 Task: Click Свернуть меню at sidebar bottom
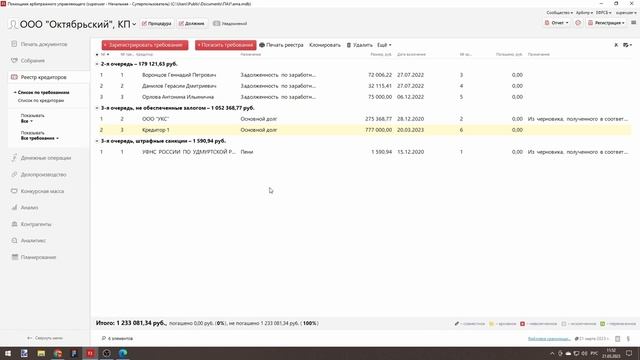[x=45, y=338]
